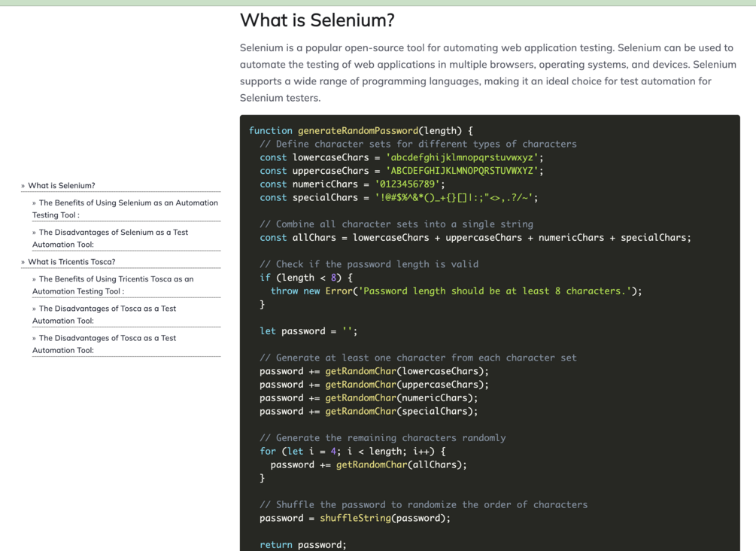Click the large 'What is Selenium?' page heading

click(317, 20)
